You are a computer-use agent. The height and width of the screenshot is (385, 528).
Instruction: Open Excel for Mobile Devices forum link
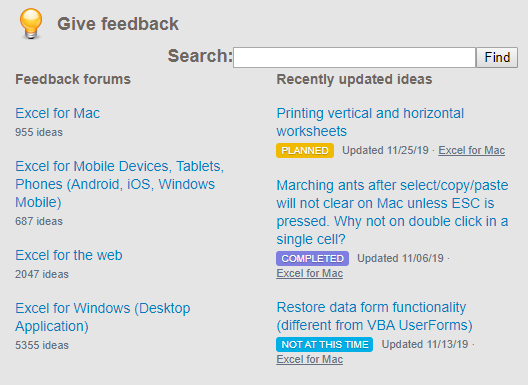(x=120, y=184)
